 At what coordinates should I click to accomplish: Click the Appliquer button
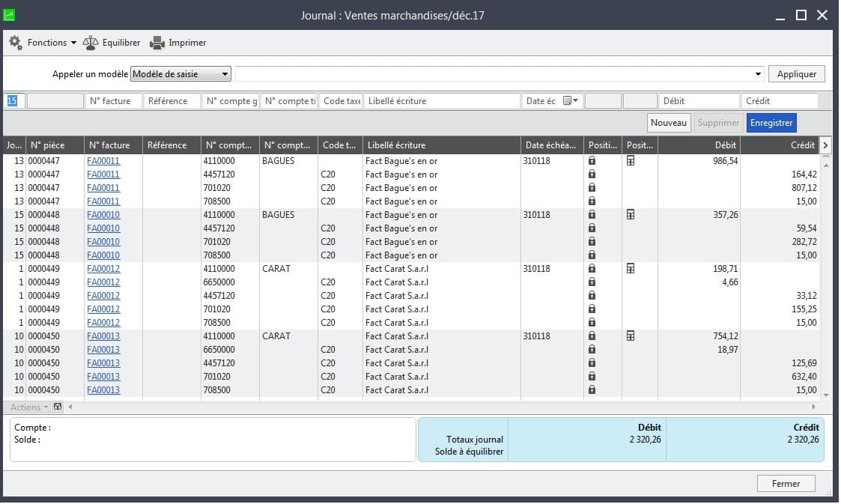(797, 74)
